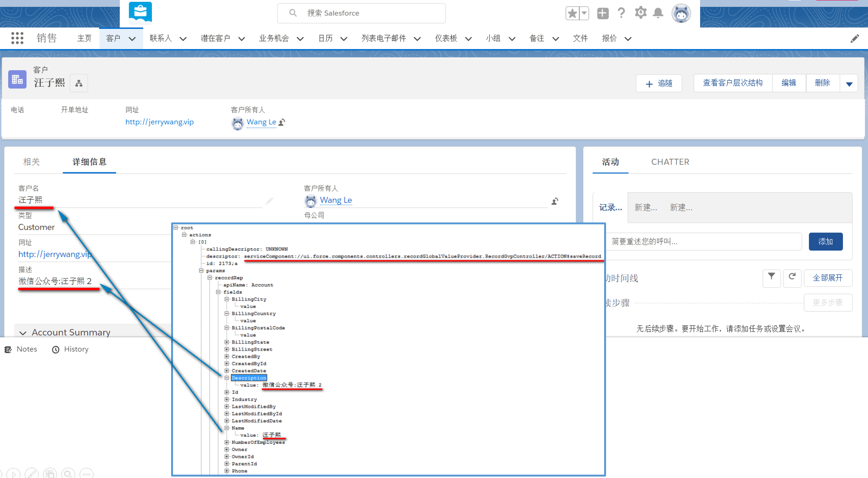The width and height of the screenshot is (868, 478).
Task: Click the 编辑 button
Action: point(789,83)
